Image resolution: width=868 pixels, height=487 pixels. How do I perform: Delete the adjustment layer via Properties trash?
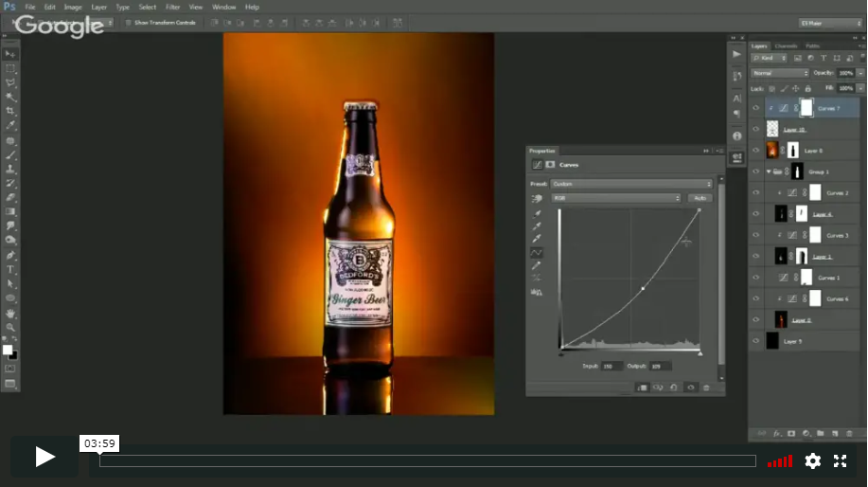706,388
